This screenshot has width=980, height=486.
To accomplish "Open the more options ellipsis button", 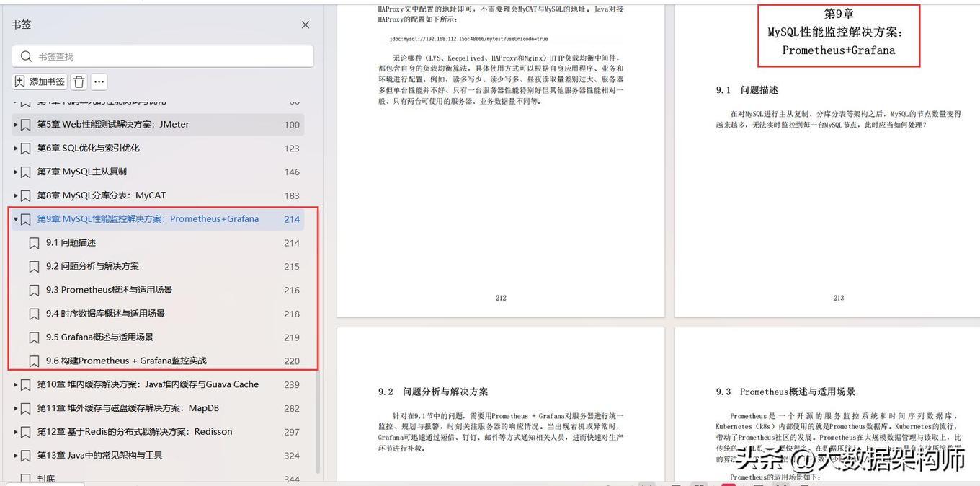I will pyautogui.click(x=99, y=81).
